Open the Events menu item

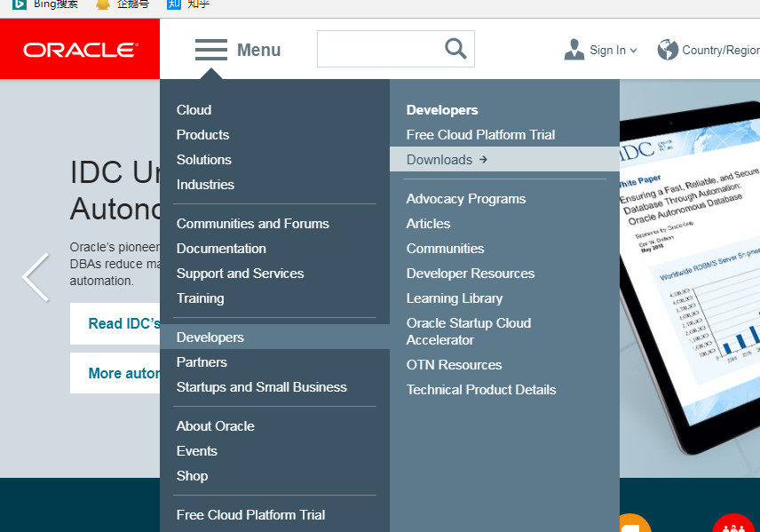tap(197, 451)
